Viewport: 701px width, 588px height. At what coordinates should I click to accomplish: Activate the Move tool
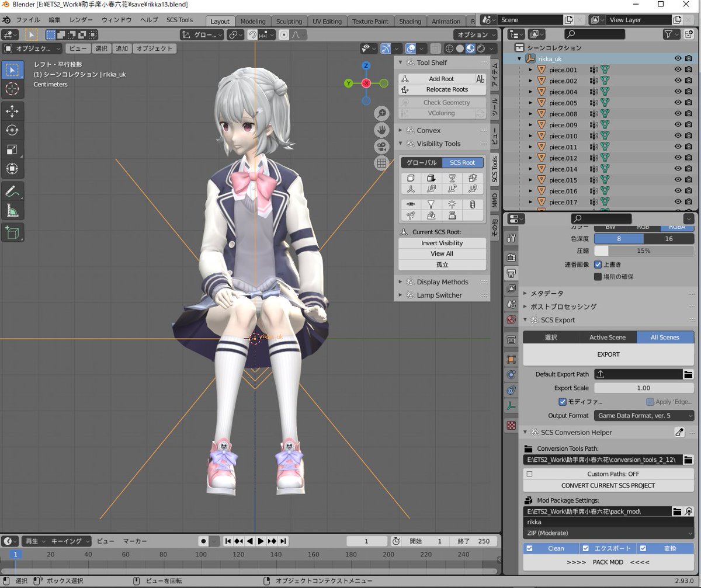point(12,111)
